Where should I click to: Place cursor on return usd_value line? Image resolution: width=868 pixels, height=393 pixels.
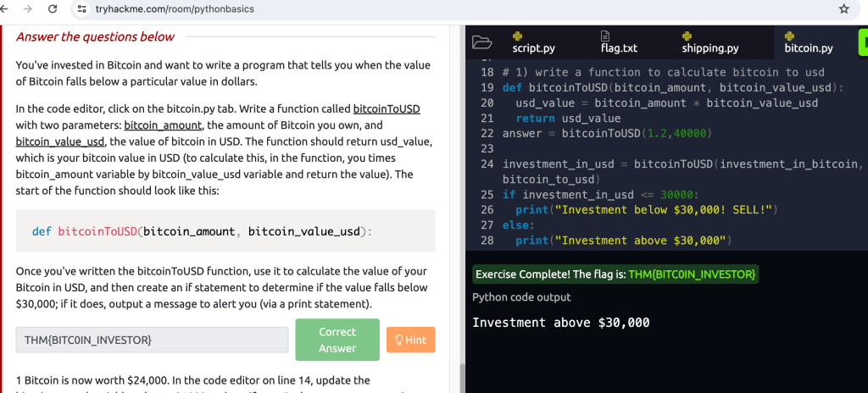tap(568, 119)
